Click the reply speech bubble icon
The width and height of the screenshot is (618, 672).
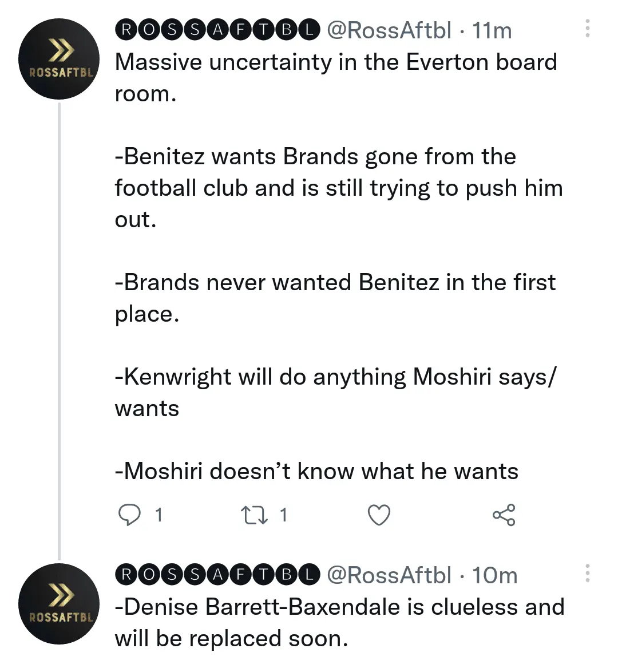(x=129, y=515)
